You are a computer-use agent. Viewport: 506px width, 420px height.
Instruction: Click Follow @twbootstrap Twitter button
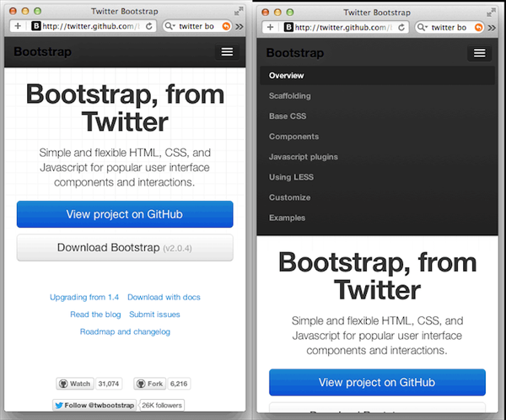[94, 406]
